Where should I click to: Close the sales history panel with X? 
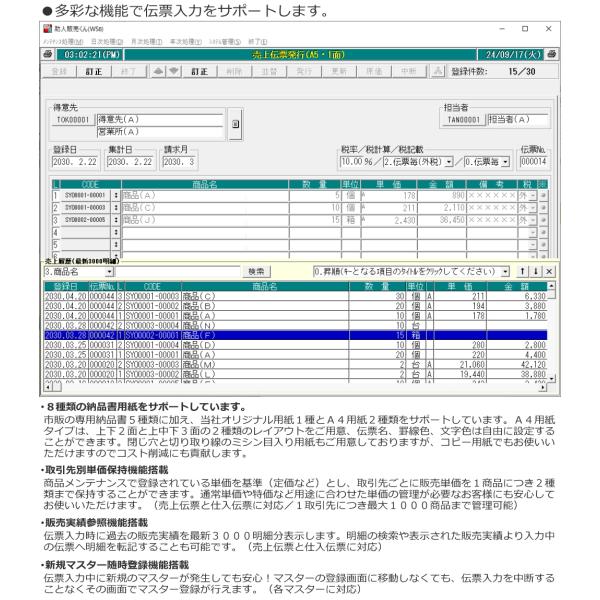[x=551, y=271]
